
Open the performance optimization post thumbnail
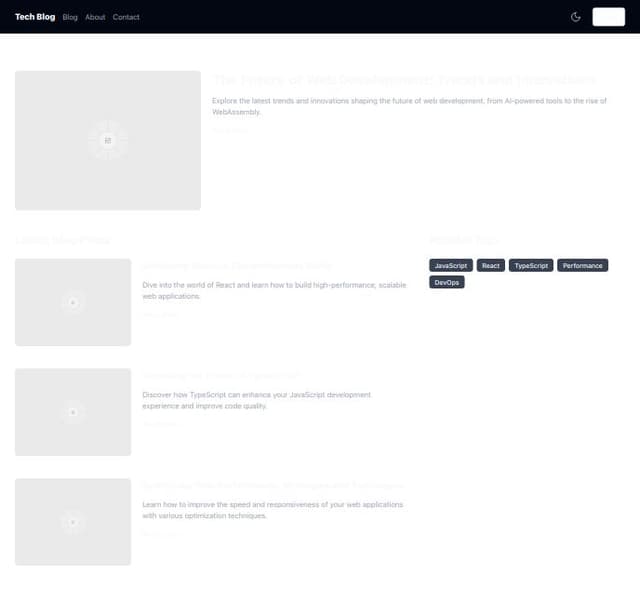point(73,521)
